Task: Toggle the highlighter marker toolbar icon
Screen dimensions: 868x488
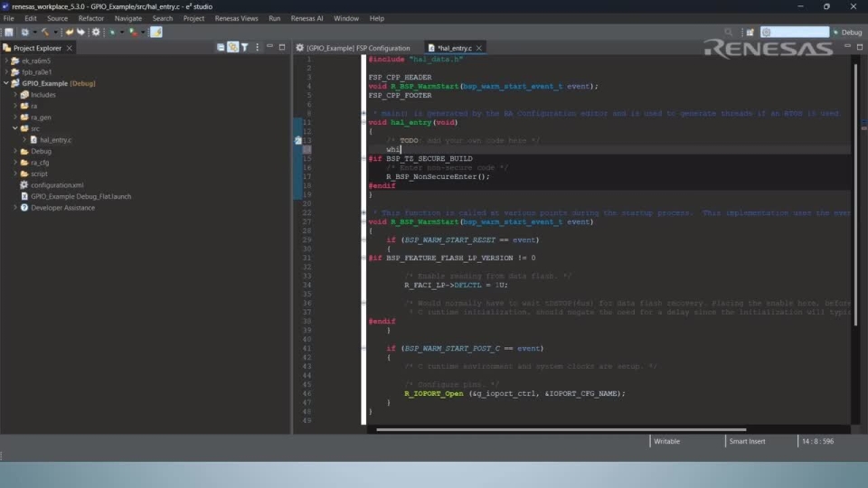Action: 156,33
